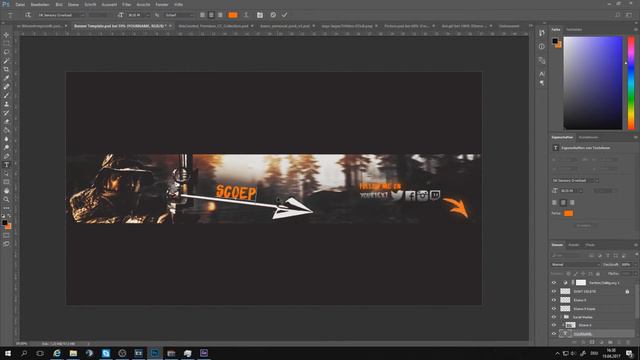640x360 pixels.
Task: Open Windows Start menu
Action: [x=8, y=353]
